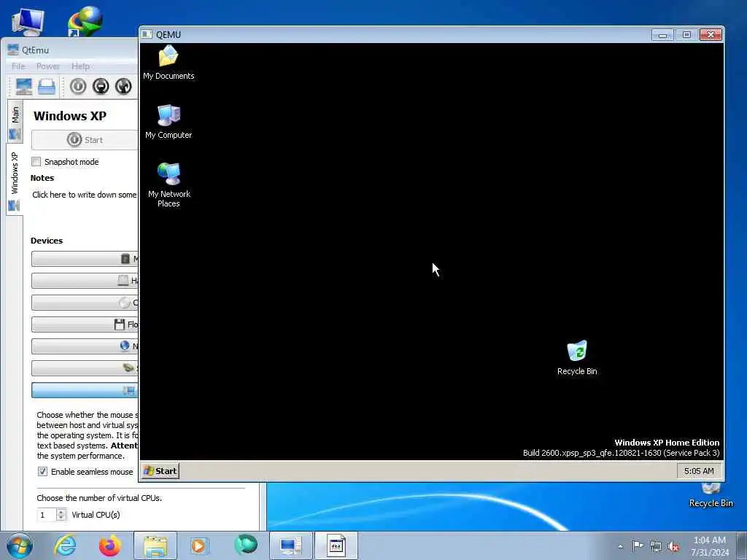Open the File menu in QtEmu
This screenshot has height=560, width=747.
pos(18,66)
